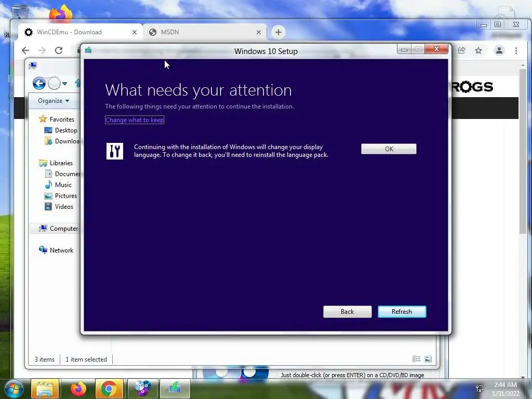This screenshot has width=532, height=399.
Task: Click the Chrome back arrow
Action: click(25, 50)
